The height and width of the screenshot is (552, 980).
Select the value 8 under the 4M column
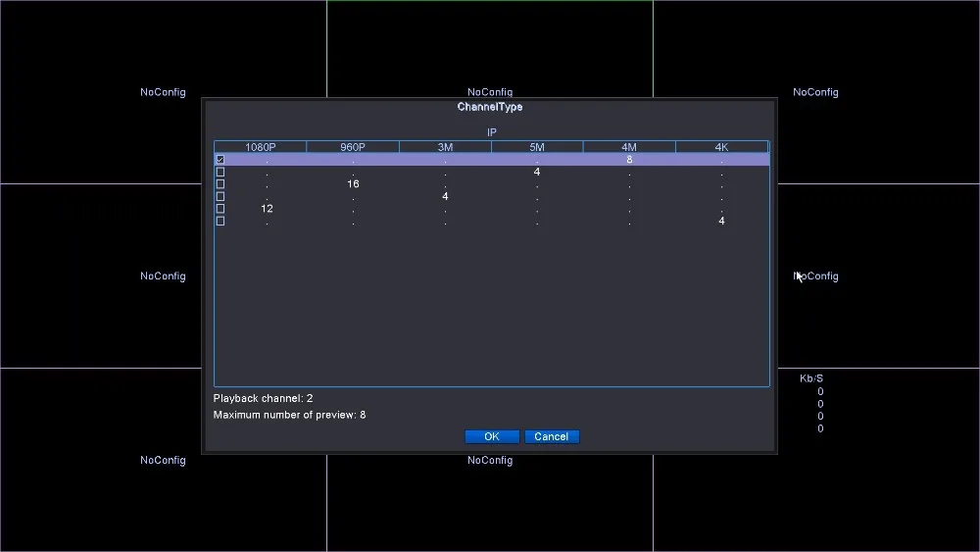coord(629,160)
